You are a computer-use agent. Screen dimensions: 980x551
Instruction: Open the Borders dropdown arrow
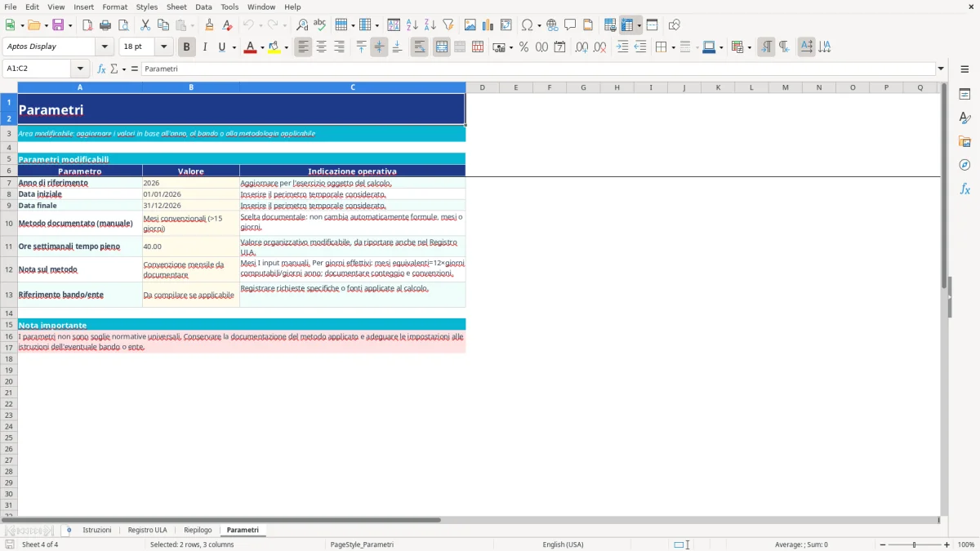(672, 47)
